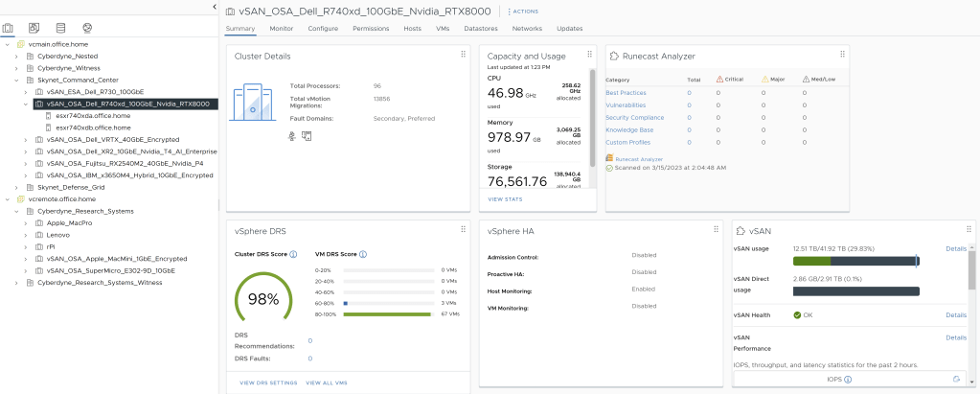The height and width of the screenshot is (394, 980).
Task: Click the Runecast Analyzer puzzle icon
Action: click(x=614, y=56)
